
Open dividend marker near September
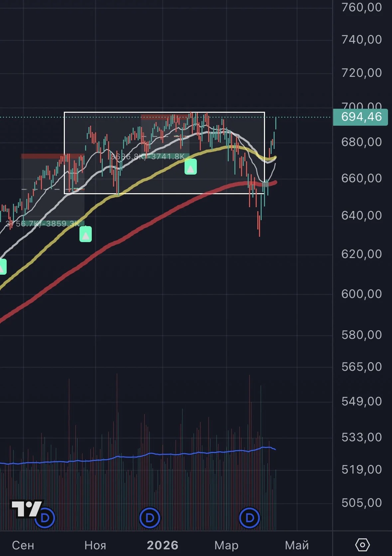coord(45,518)
